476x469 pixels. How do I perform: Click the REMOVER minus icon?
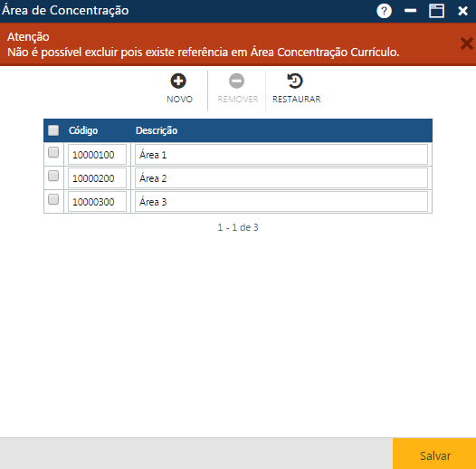click(236, 81)
